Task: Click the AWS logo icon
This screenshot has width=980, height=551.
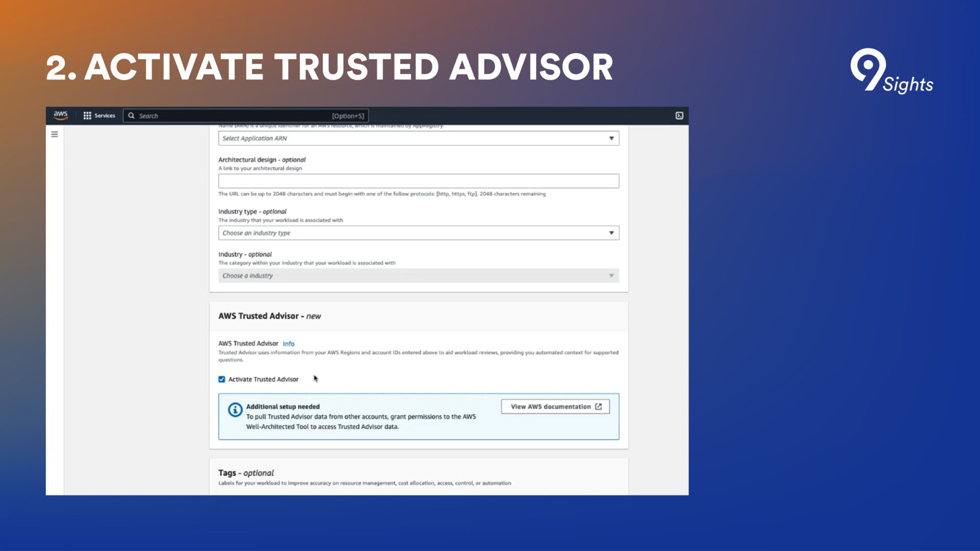Action: 61,115
